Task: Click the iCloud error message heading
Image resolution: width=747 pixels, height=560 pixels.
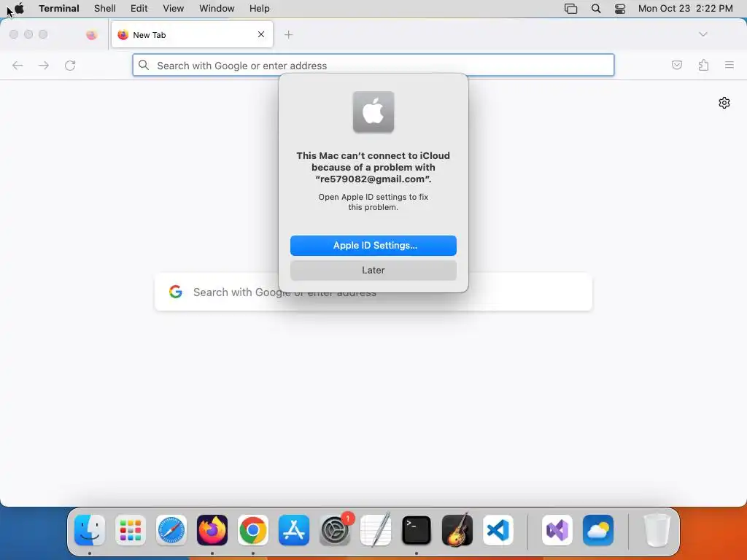Action: (373, 167)
